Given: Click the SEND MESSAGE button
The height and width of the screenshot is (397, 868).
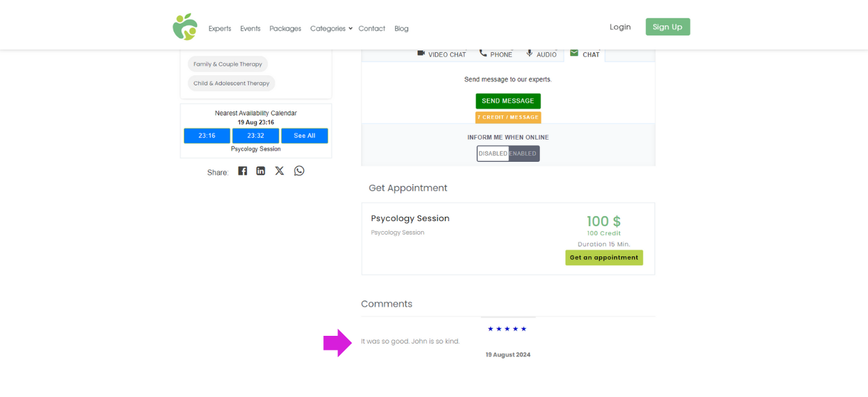Looking at the screenshot, I should (x=508, y=101).
